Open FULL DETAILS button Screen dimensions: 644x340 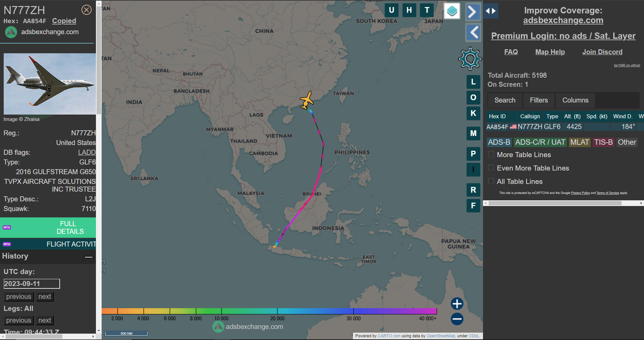pyautogui.click(x=48, y=227)
